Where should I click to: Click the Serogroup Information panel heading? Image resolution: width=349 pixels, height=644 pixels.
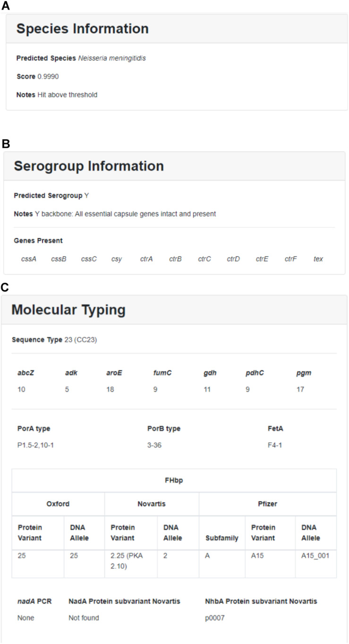(89, 166)
